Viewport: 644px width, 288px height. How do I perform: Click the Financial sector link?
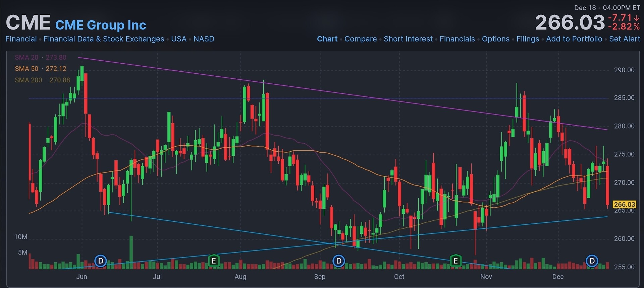pos(21,39)
